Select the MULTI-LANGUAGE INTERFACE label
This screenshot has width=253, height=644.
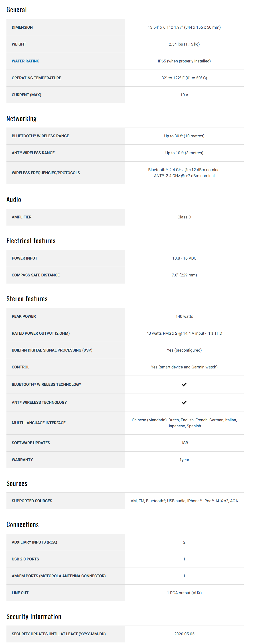[x=38, y=423]
